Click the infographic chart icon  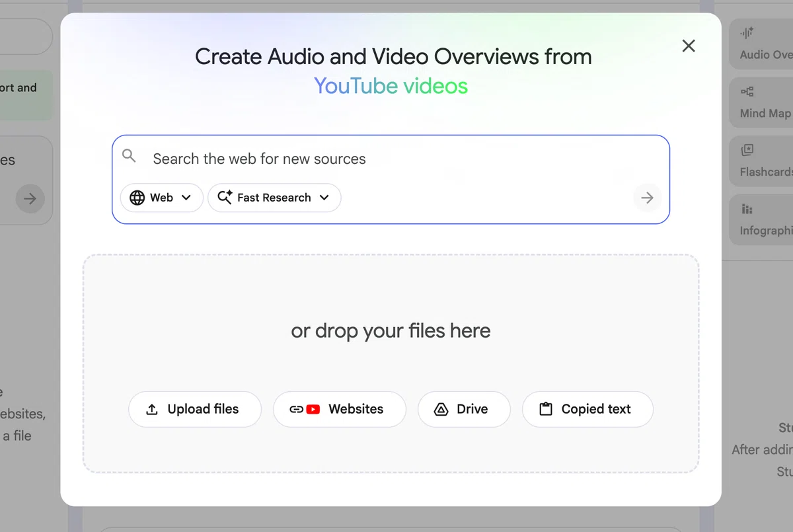click(747, 209)
